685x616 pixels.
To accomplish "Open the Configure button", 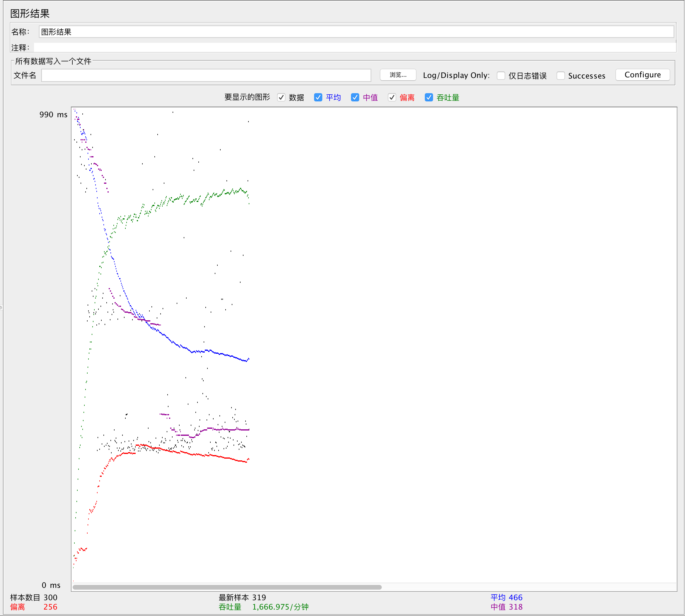I will [642, 75].
